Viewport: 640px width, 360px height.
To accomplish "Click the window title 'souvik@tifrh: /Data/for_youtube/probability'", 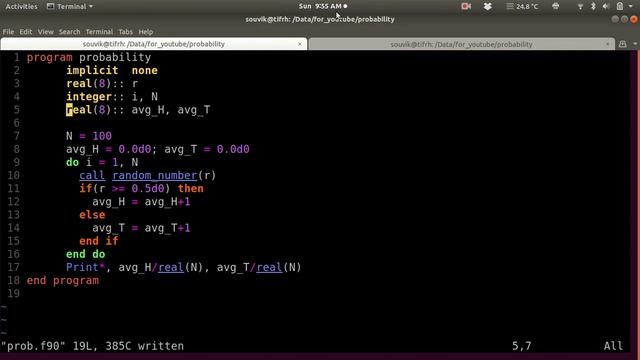I will tap(320, 19).
